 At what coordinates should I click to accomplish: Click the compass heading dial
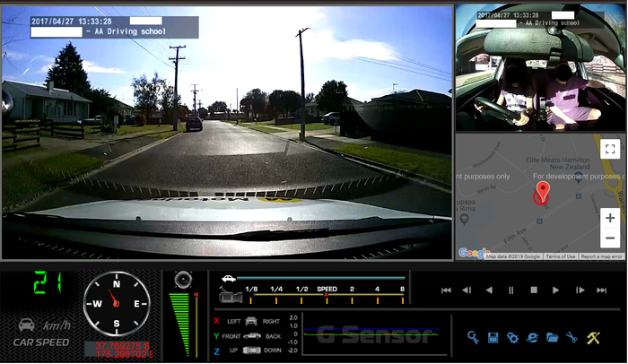[117, 304]
